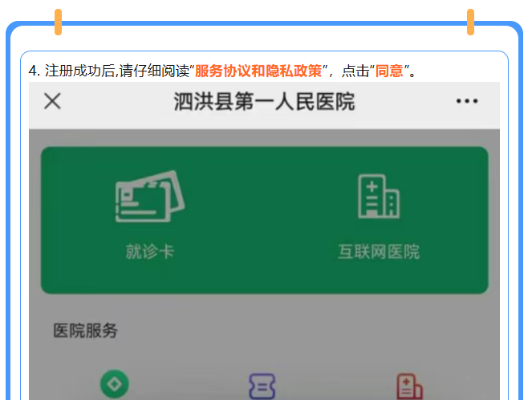Tap the 互联网医院 building icon

click(379, 196)
